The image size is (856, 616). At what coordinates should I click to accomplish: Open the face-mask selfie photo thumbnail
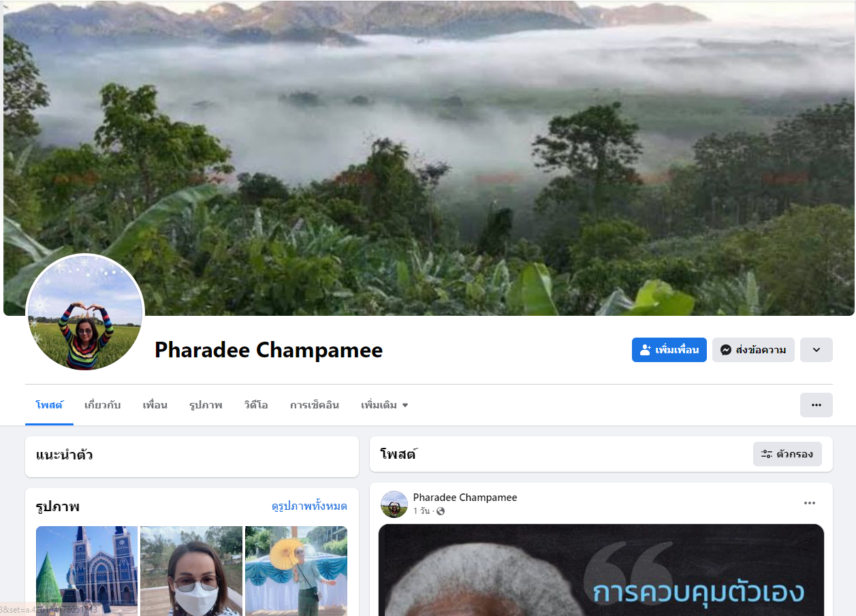tap(191, 570)
